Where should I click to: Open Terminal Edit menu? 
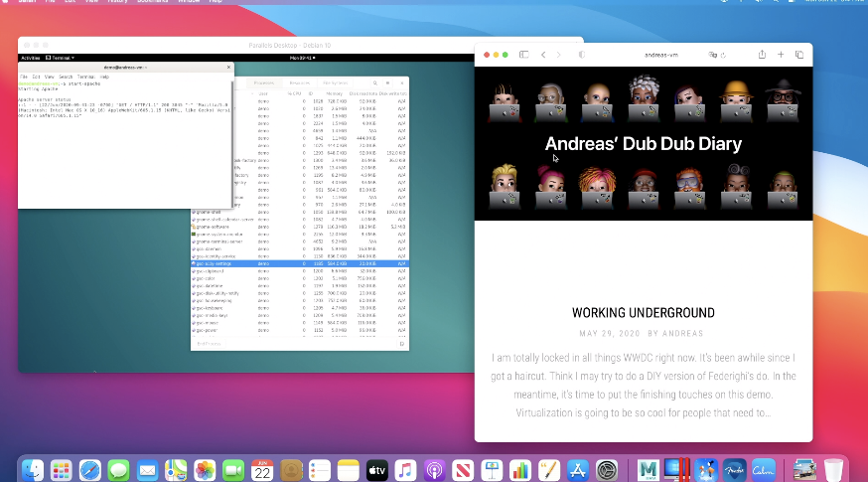click(x=36, y=77)
